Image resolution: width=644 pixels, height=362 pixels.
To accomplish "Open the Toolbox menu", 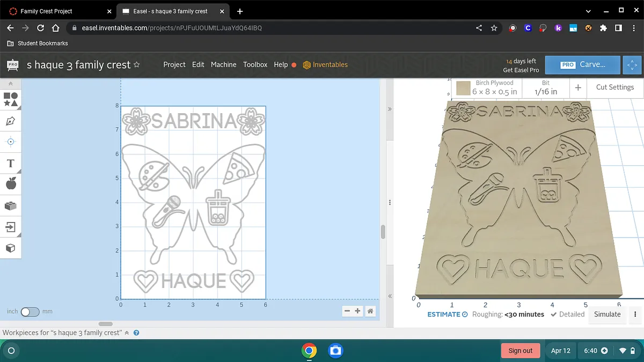I will click(x=255, y=64).
